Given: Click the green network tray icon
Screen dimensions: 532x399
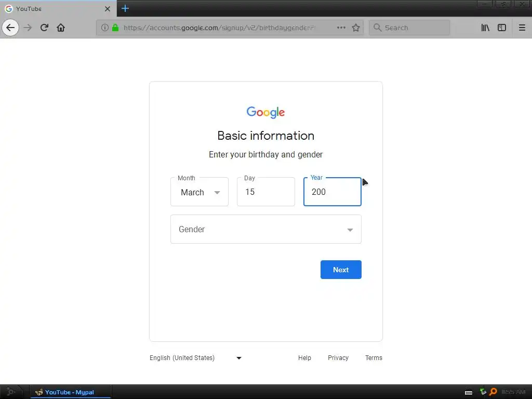Looking at the screenshot, I should 483,392.
